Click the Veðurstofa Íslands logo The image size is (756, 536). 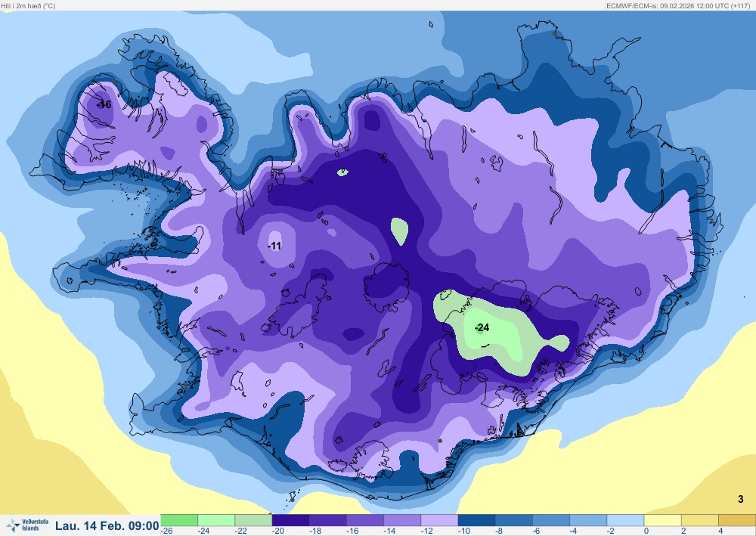coord(27,525)
